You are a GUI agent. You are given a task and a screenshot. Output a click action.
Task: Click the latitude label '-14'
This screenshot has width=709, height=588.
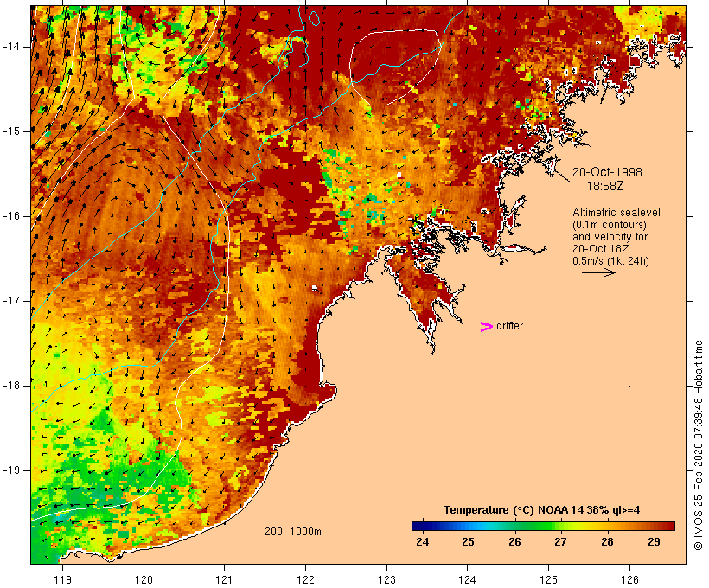[11, 47]
